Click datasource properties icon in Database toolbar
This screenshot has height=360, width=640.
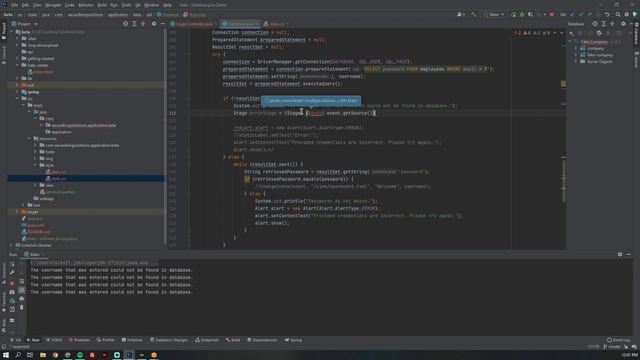(x=599, y=33)
